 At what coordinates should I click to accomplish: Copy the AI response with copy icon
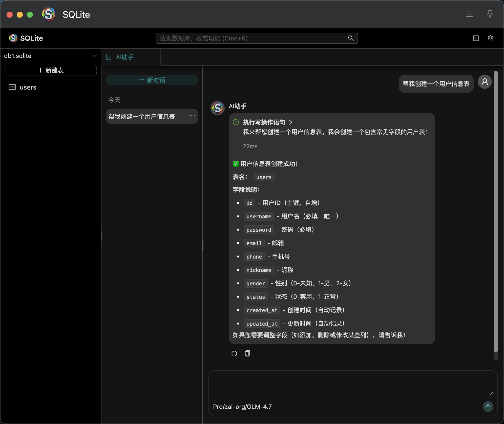pyautogui.click(x=247, y=353)
